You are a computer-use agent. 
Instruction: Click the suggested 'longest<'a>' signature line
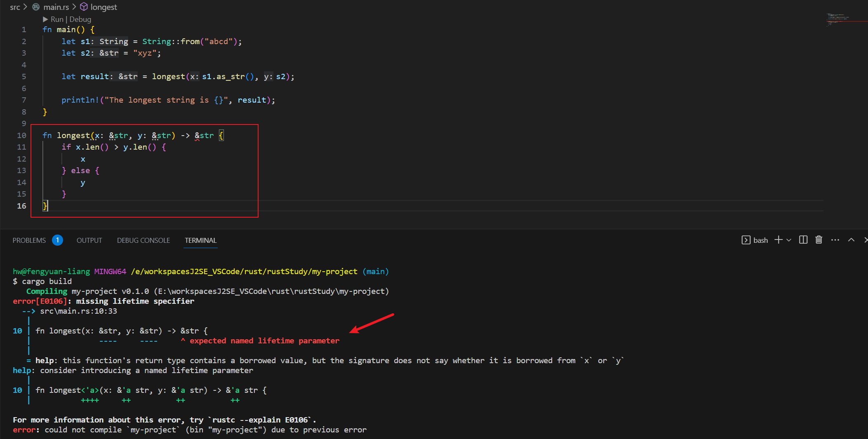151,390
